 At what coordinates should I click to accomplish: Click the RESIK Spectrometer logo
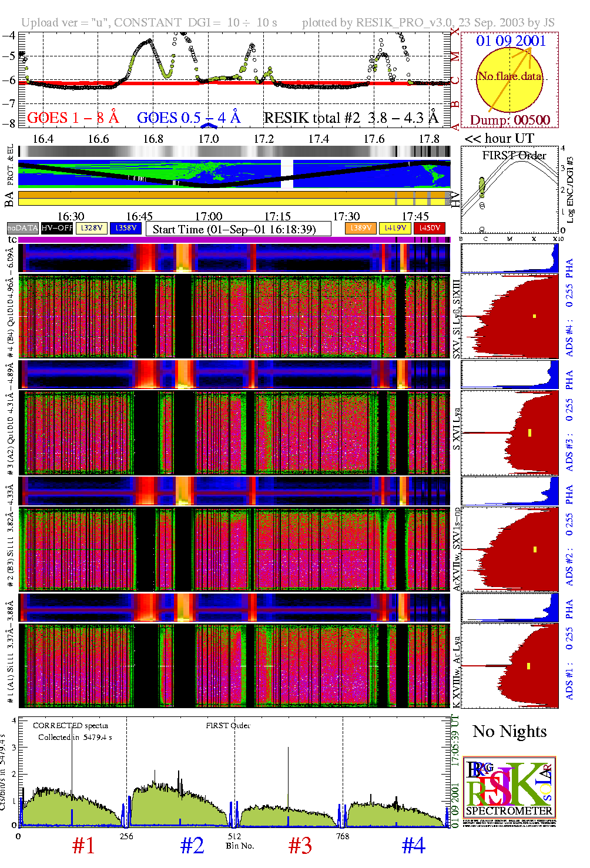509,790
